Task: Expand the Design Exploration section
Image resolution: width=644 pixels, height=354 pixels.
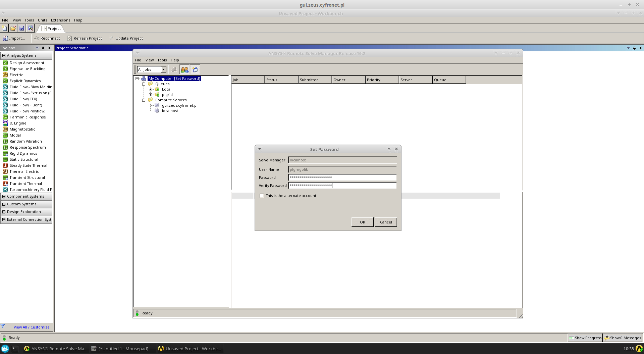Action: click(x=4, y=212)
